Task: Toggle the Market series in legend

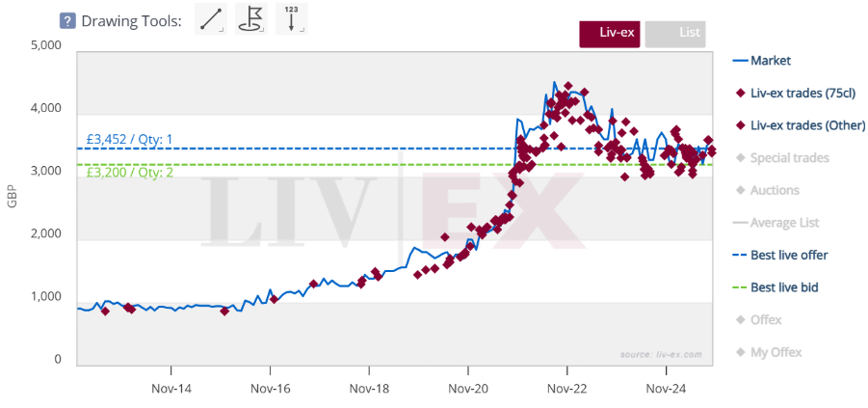Action: click(x=770, y=61)
